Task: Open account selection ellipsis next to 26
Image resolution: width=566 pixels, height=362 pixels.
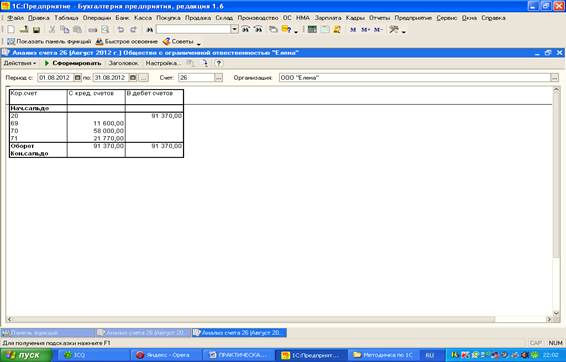Action: [219, 78]
